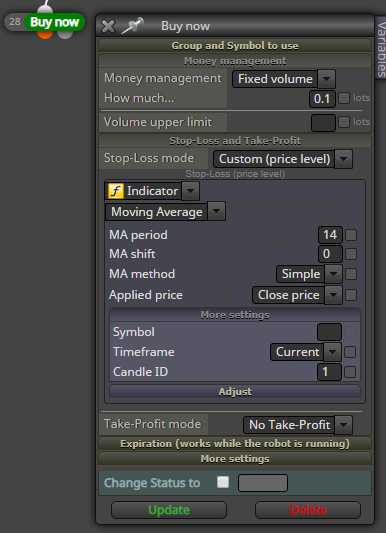386x533 pixels.
Task: Open the Fixed volume dropdown
Action: (284, 79)
